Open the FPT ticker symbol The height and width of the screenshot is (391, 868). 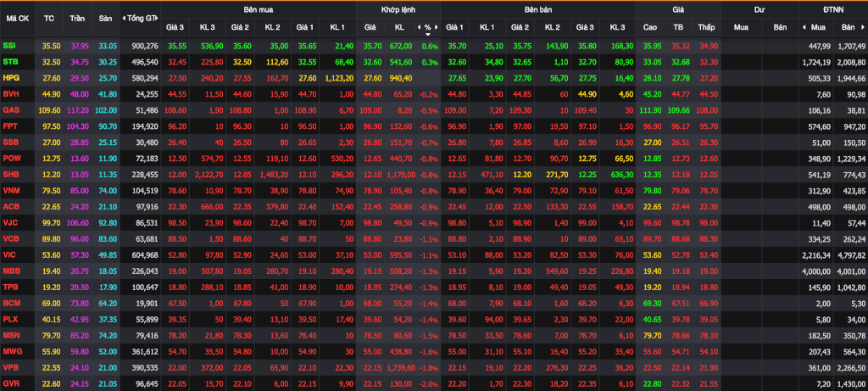click(8, 126)
